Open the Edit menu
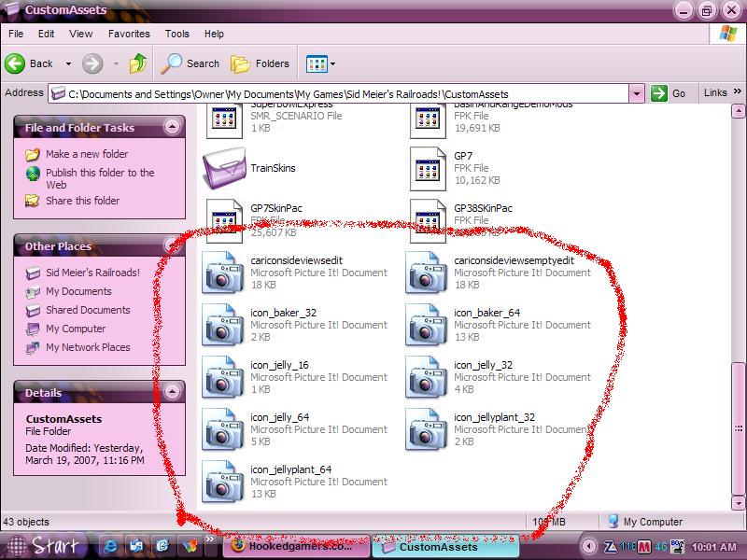 click(46, 34)
